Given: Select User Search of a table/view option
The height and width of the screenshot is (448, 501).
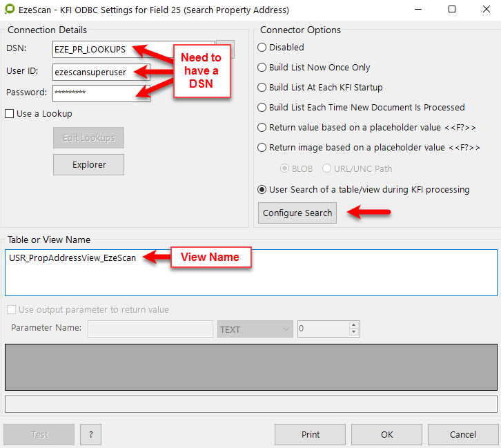Looking at the screenshot, I should 262,189.
